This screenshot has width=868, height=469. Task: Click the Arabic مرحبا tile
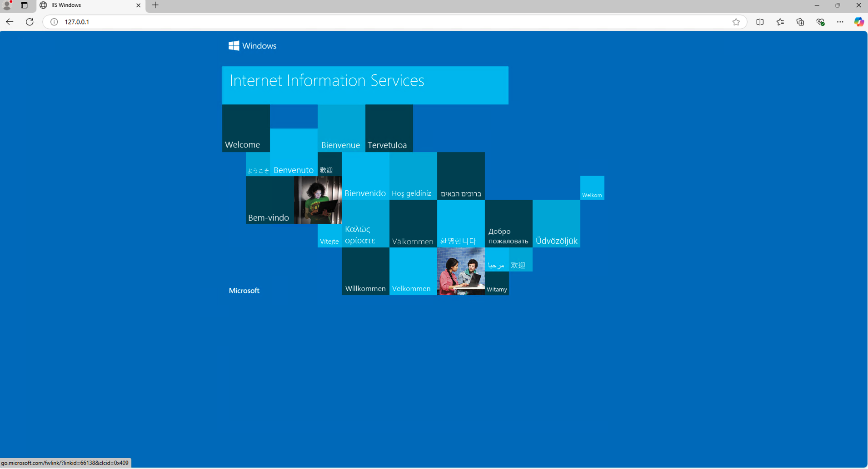[497, 259]
